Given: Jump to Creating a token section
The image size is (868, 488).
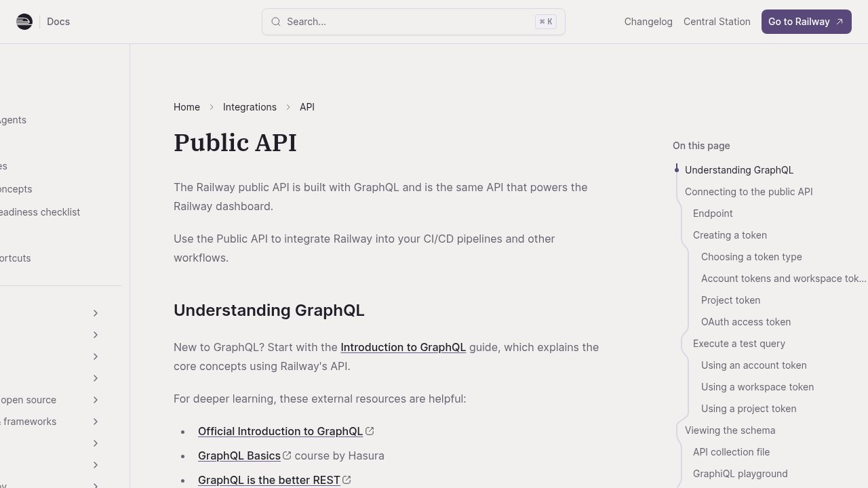Looking at the screenshot, I should coord(730,235).
